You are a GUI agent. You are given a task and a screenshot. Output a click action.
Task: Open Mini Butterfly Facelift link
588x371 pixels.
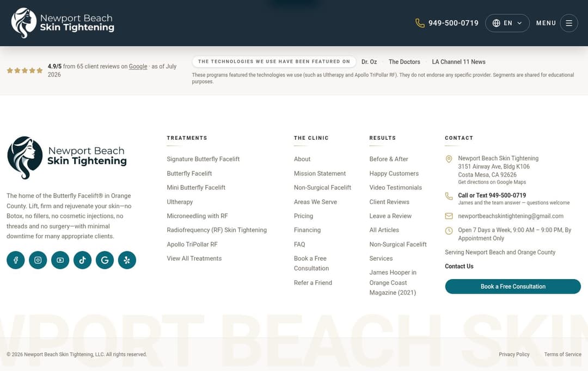tap(196, 187)
